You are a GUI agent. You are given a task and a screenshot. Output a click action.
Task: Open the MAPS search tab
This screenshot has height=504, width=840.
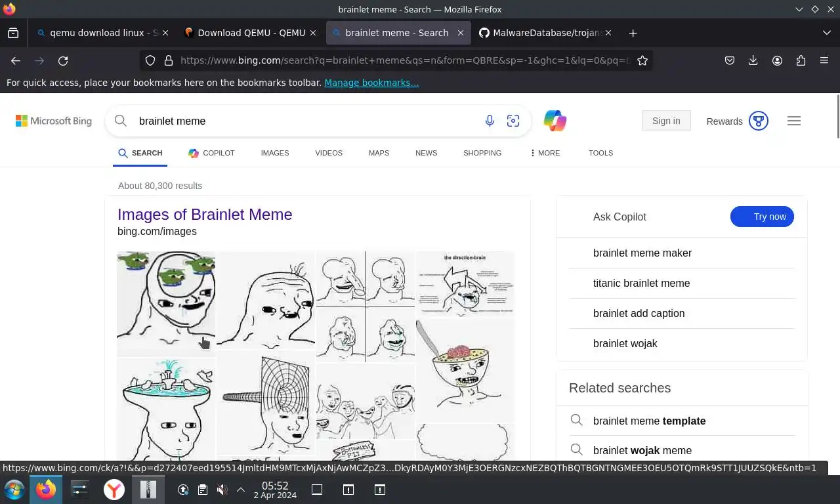pos(379,153)
